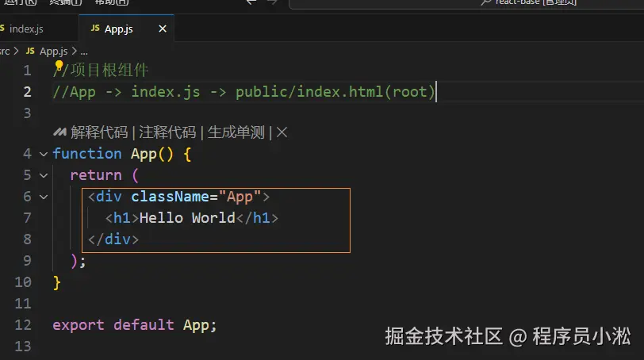644x360 pixels.
Task: Collapse the return block fold arrow on line 5
Action: [x=44, y=175]
